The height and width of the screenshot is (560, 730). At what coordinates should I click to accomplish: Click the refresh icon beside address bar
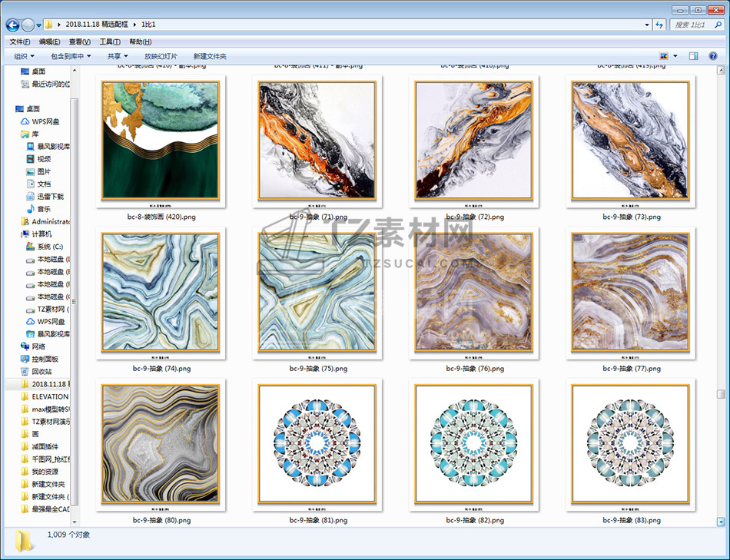659,25
